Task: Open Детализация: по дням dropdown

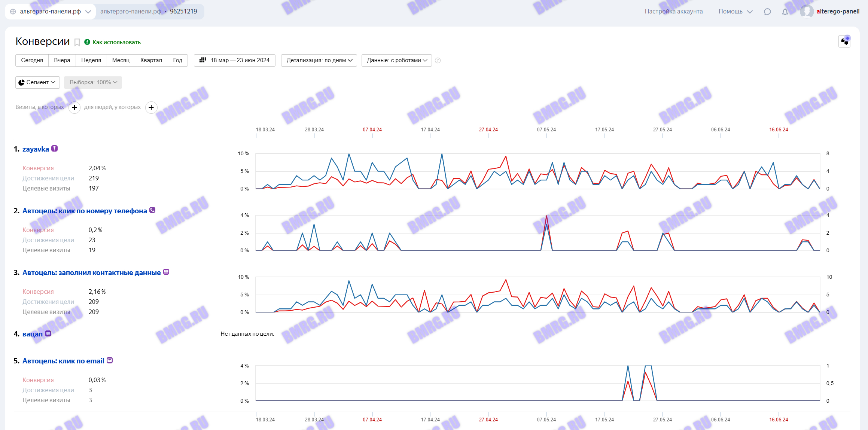Action: click(x=319, y=60)
